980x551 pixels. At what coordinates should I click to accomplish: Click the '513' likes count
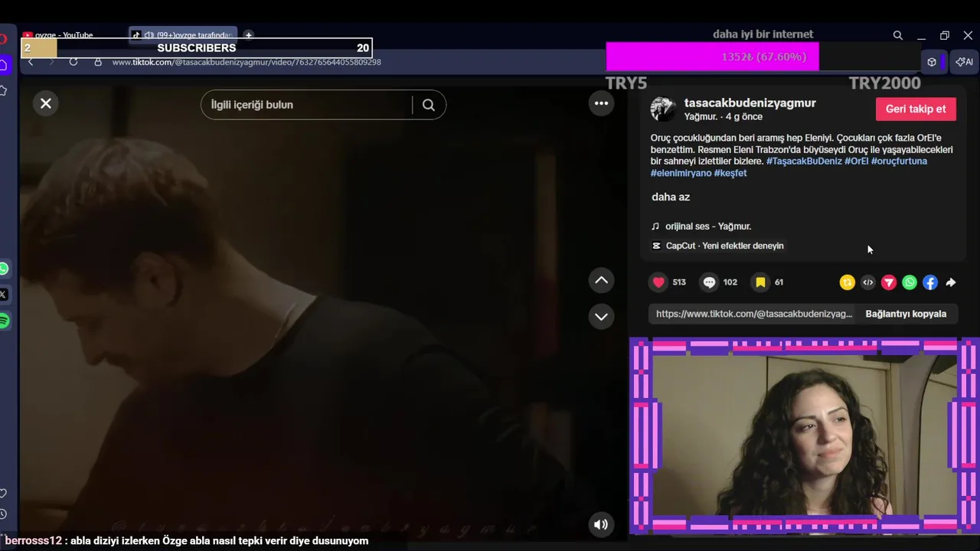[x=679, y=282]
